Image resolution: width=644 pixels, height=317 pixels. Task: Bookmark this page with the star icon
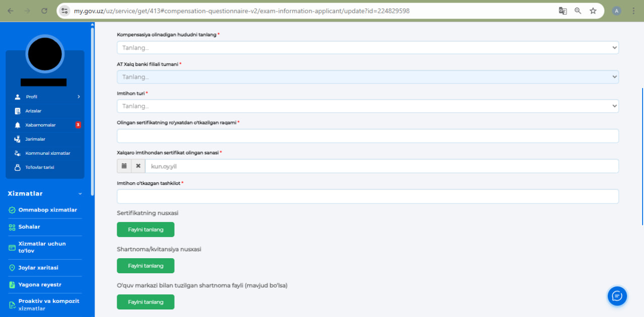pos(593,11)
